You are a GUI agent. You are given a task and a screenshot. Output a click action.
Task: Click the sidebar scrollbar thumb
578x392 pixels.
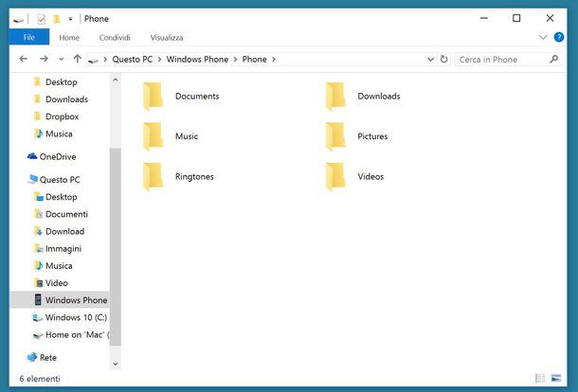coord(116,246)
